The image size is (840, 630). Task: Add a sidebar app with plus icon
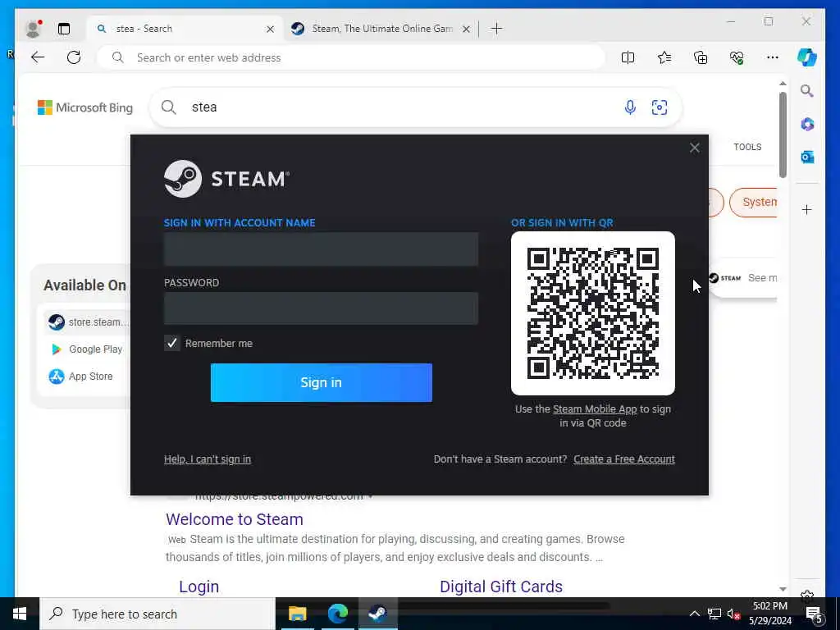[x=807, y=209]
